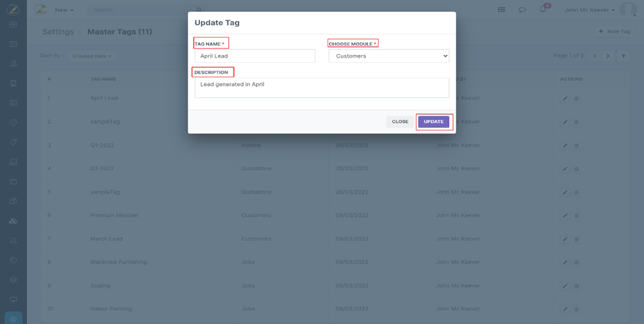Click into the Tag Name field
The height and width of the screenshot is (324, 644).
tap(254, 56)
